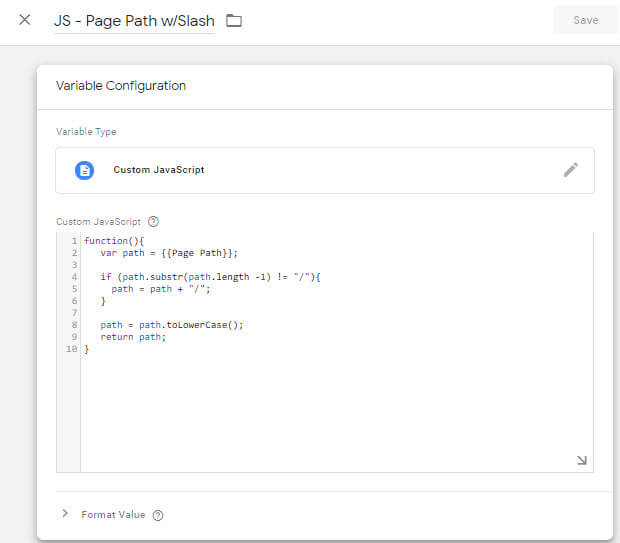Click the blue Custom JavaScript type icon
This screenshot has height=543, width=620.
coord(85,170)
